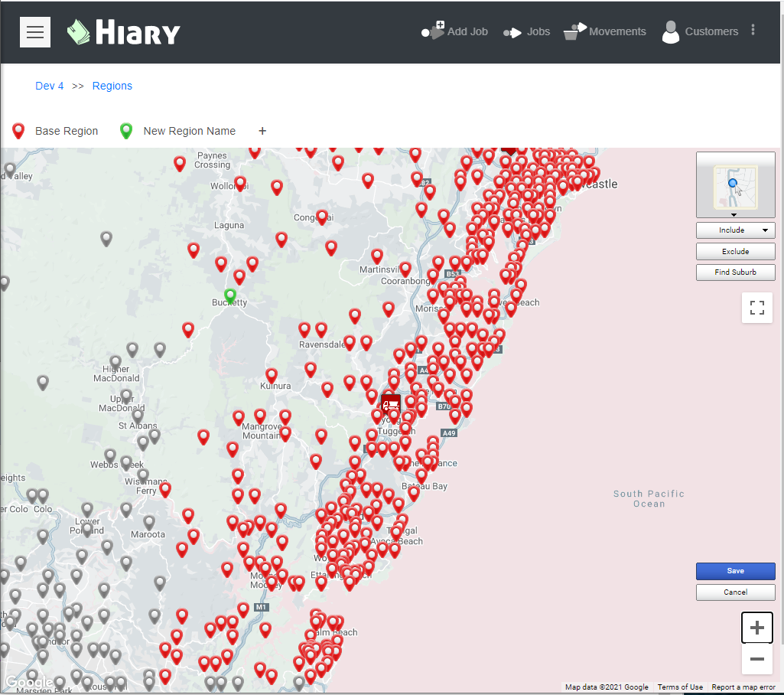Open Terms of Use link
Image resolution: width=784 pixels, height=695 pixels.
[680, 687]
